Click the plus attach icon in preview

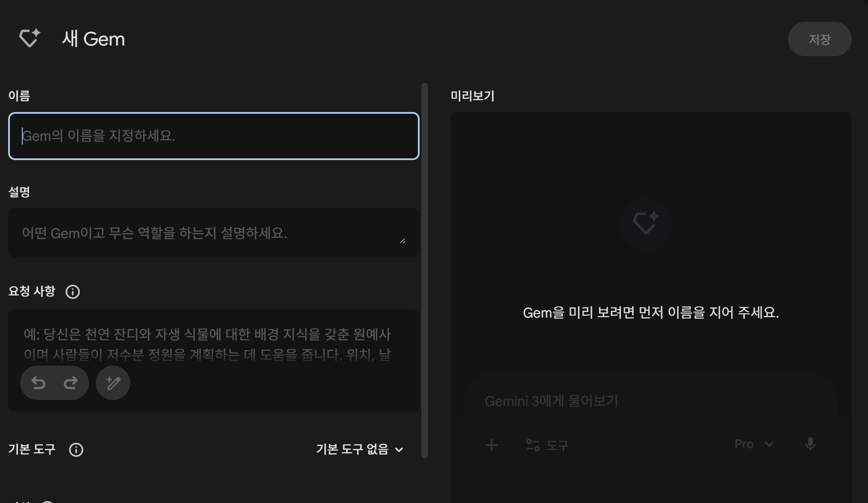[492, 445]
